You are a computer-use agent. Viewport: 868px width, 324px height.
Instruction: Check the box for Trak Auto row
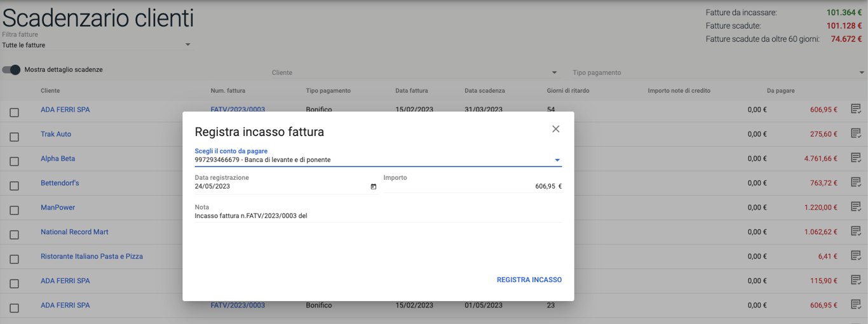click(14, 137)
